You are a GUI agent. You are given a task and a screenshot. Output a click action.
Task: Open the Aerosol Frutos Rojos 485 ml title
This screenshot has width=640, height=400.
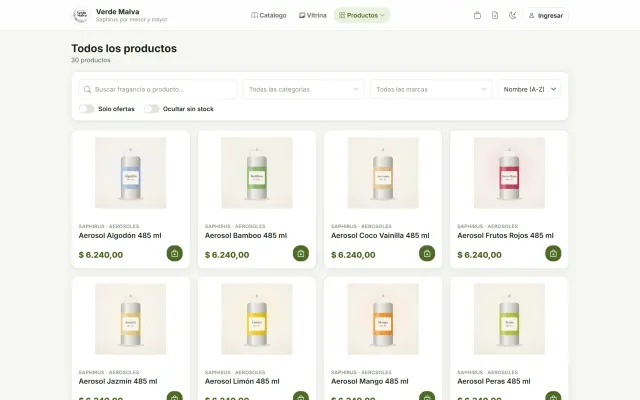pos(505,236)
